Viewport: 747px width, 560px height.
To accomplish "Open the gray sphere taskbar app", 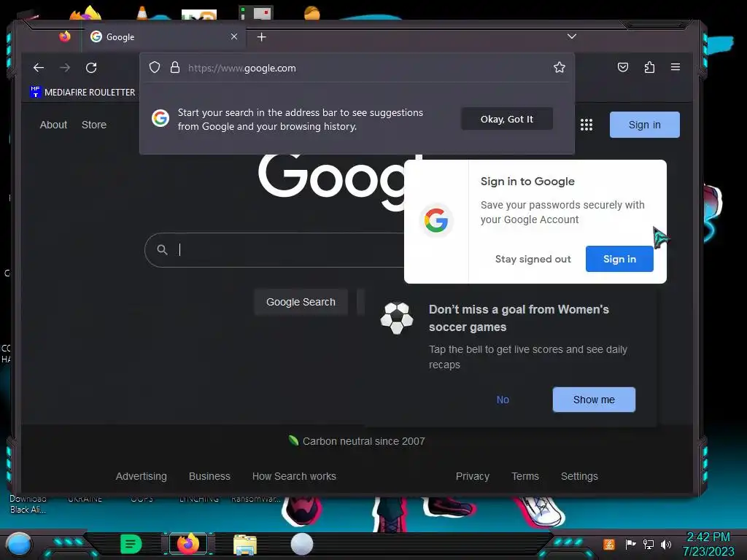I will 301,544.
